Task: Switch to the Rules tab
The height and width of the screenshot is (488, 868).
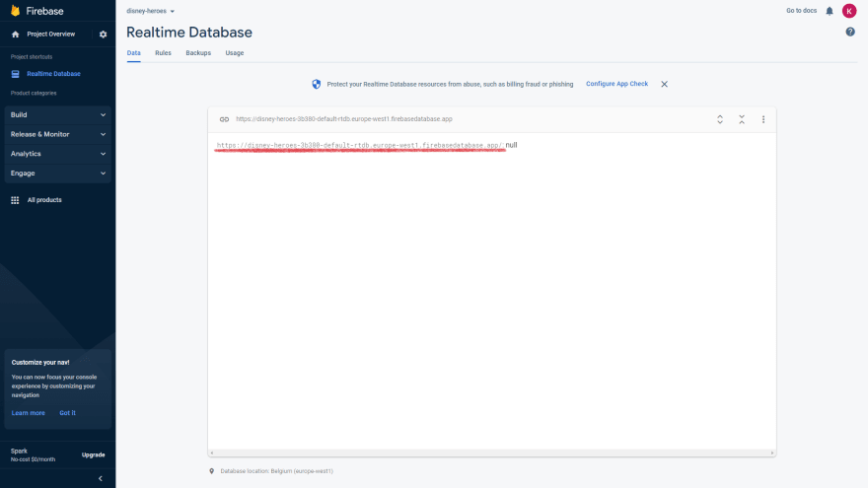Action: pos(163,53)
